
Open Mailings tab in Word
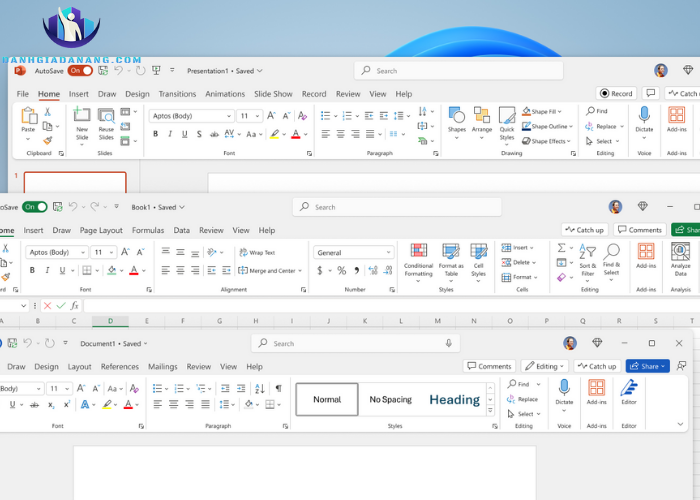point(162,367)
